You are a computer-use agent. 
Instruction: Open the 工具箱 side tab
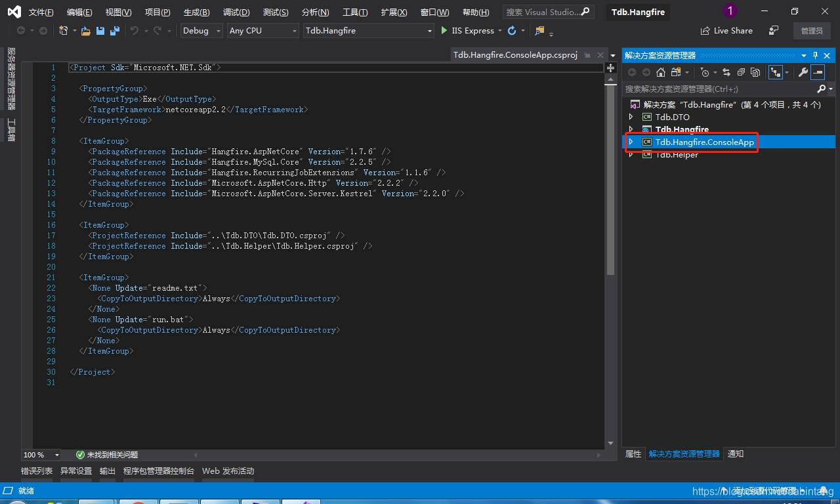pyautogui.click(x=11, y=130)
